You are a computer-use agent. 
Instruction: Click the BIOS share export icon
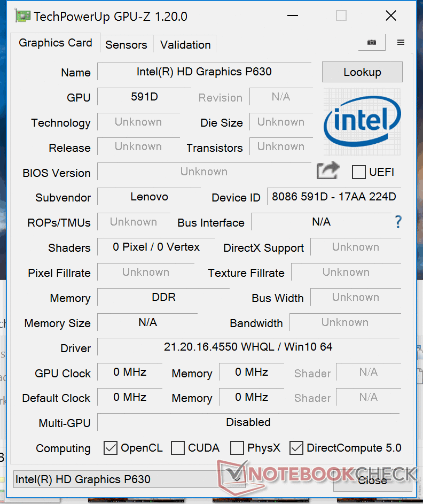tap(328, 171)
